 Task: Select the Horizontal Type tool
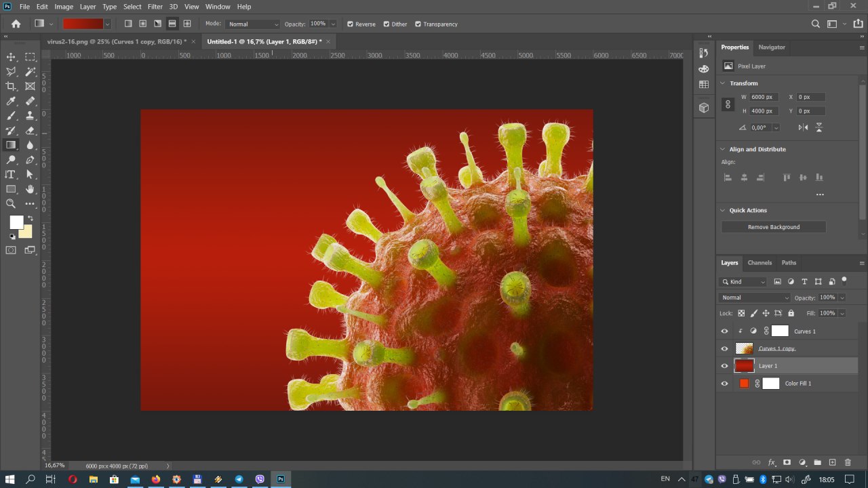11,174
